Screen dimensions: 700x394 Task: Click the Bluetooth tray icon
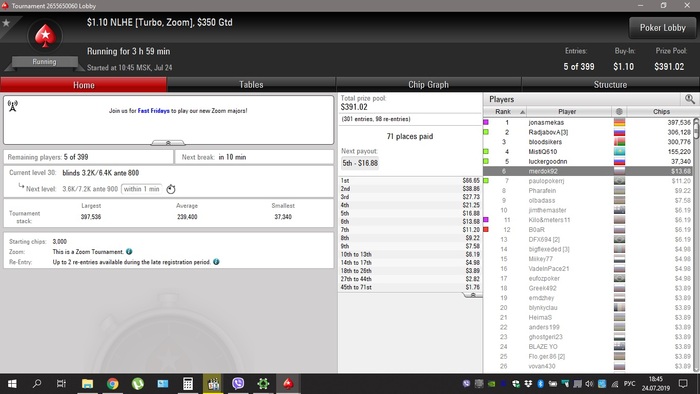pyautogui.click(x=540, y=384)
